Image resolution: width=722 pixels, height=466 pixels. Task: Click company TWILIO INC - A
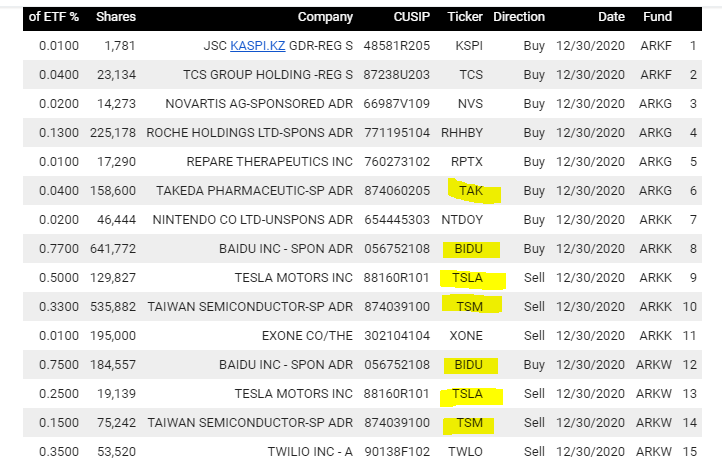coord(310,452)
